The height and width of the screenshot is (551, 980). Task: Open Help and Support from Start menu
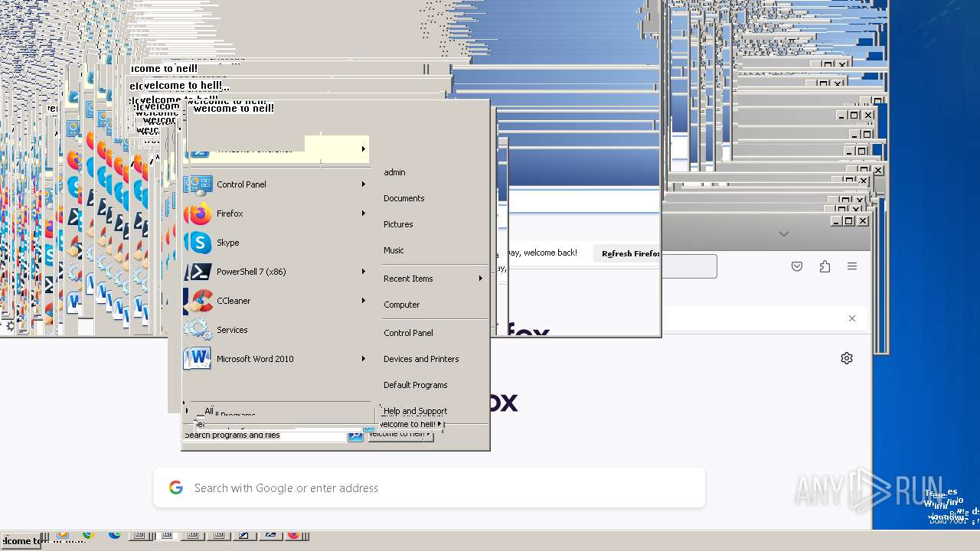(415, 411)
